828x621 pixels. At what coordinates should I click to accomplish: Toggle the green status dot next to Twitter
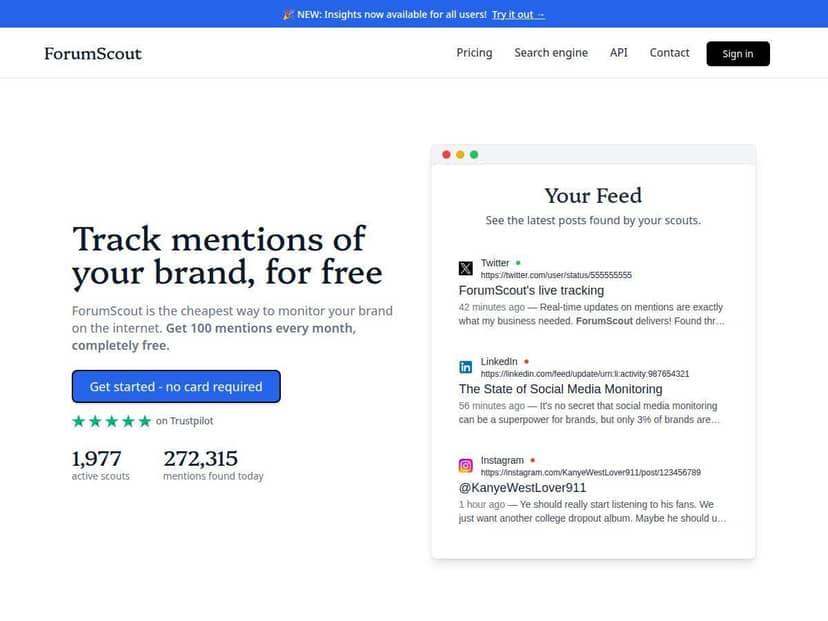click(519, 261)
